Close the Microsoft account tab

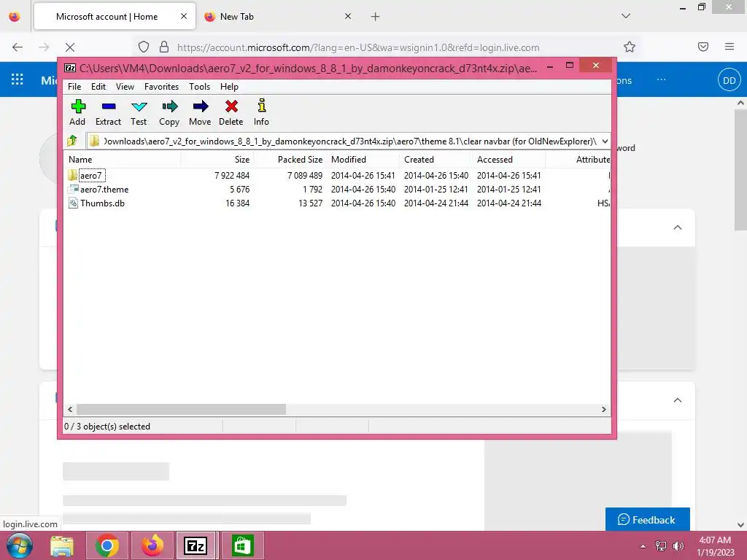tap(184, 16)
